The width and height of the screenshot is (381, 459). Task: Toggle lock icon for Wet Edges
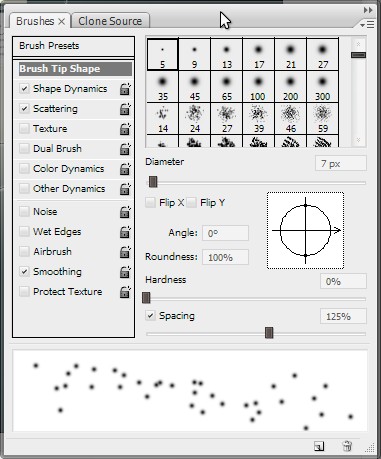[x=125, y=232]
